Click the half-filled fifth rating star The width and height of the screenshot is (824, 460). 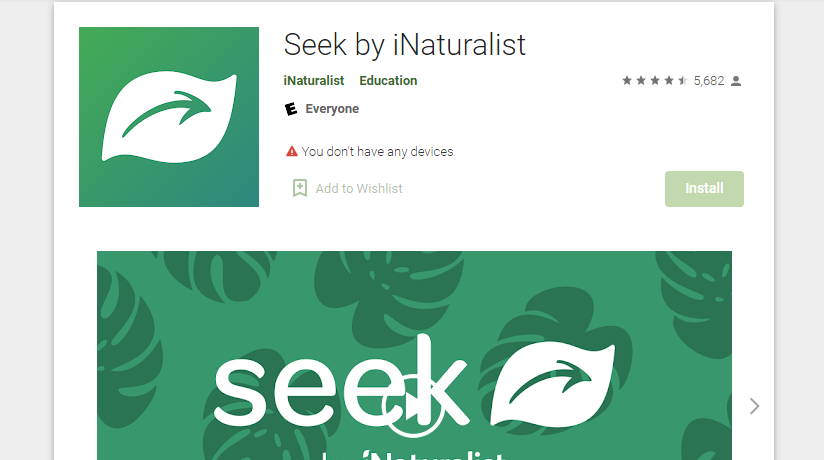pos(682,80)
